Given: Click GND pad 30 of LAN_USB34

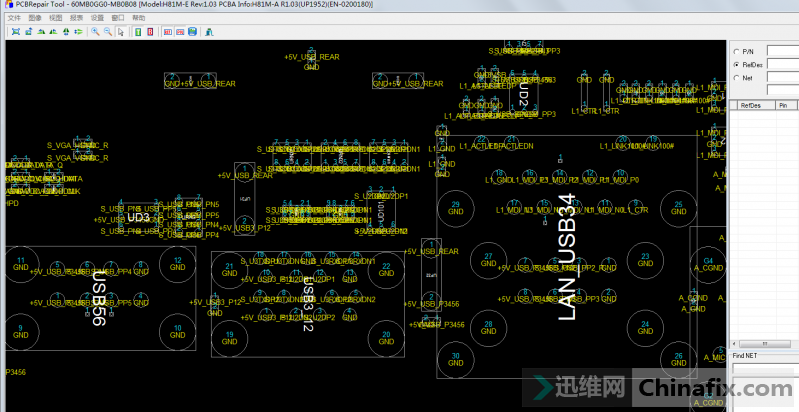Looking at the screenshot, I should 456,360.
